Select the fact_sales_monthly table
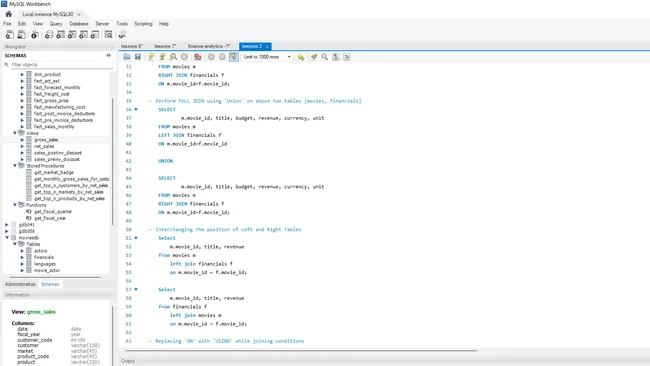This screenshot has height=366, width=650. coord(54,127)
